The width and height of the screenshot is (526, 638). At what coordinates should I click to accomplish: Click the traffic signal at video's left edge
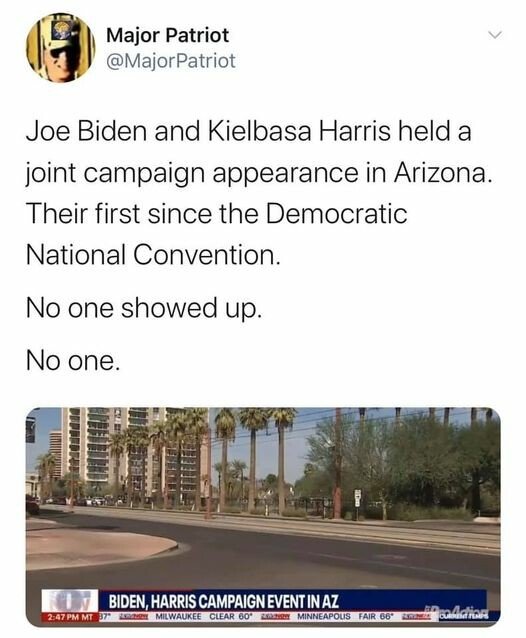tap(31, 430)
